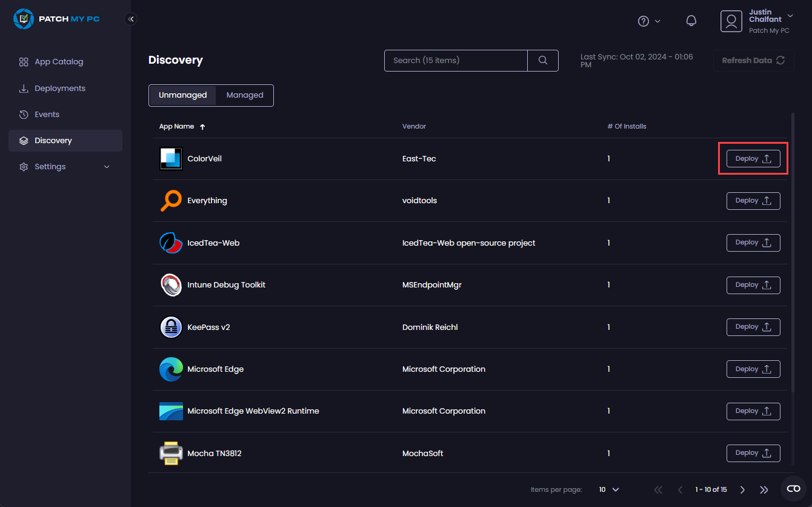The image size is (812, 507).
Task: Click the Microsoft Edge app icon
Action: pyautogui.click(x=171, y=369)
